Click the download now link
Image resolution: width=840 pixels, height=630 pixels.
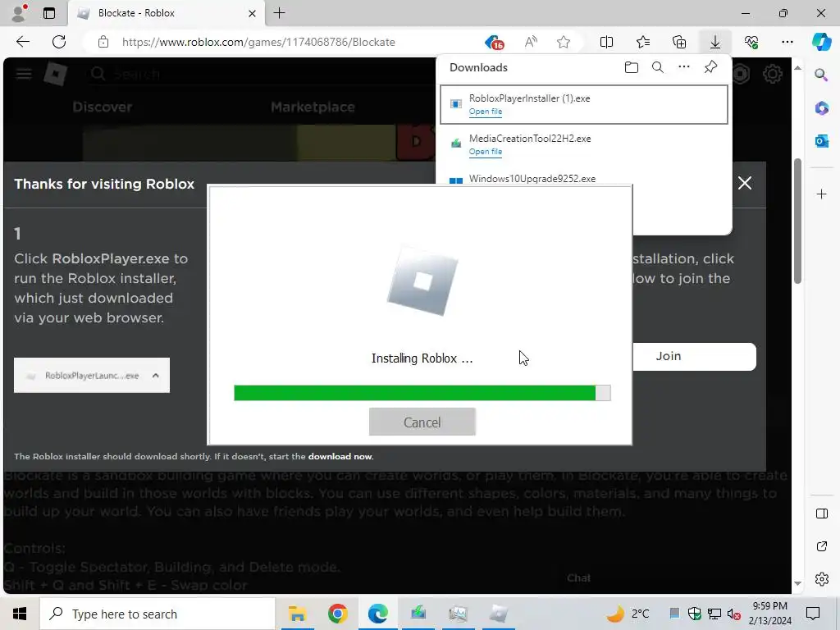pyautogui.click(x=340, y=456)
